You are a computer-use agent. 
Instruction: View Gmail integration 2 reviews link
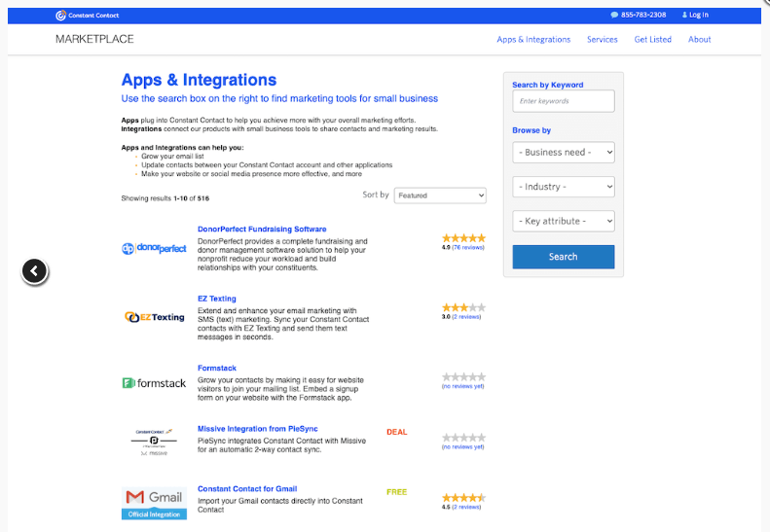tap(466, 507)
